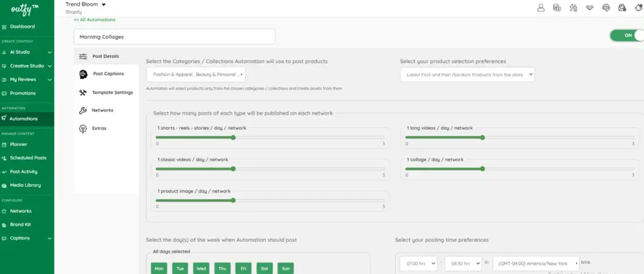Image resolution: width=644 pixels, height=274 pixels.
Task: Toggle the Fri day button
Action: 243,269
